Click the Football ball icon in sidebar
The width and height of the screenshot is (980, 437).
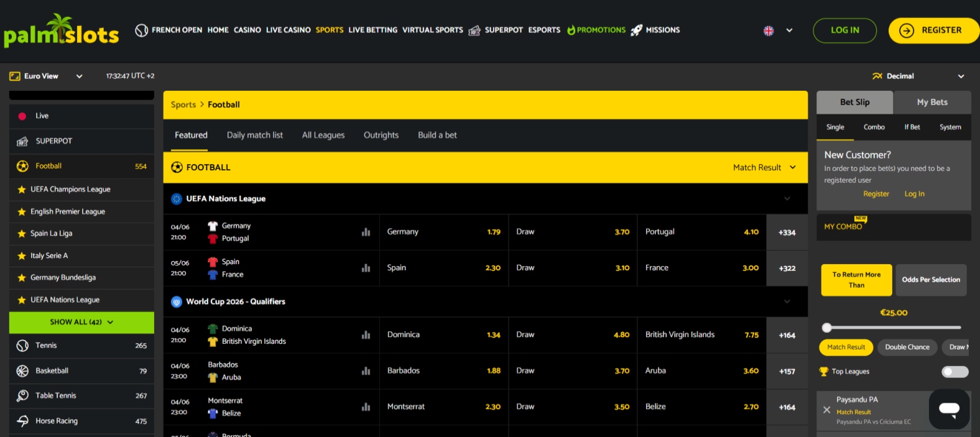(22, 166)
